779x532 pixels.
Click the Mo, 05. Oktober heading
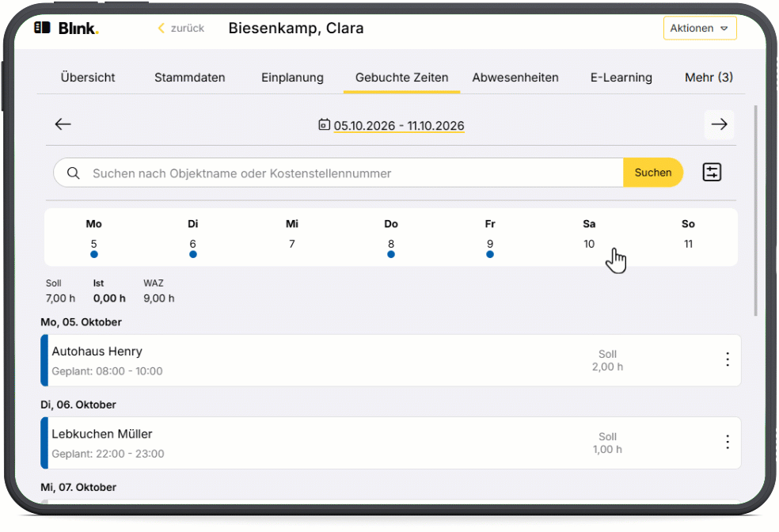81,322
